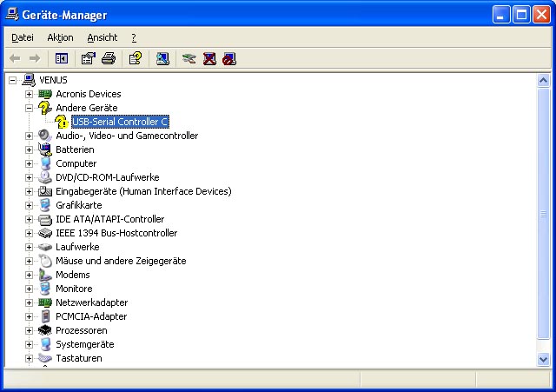This screenshot has height=392, width=556.
Task: Click the USB-Serial Controller warning icon
Action: click(62, 122)
